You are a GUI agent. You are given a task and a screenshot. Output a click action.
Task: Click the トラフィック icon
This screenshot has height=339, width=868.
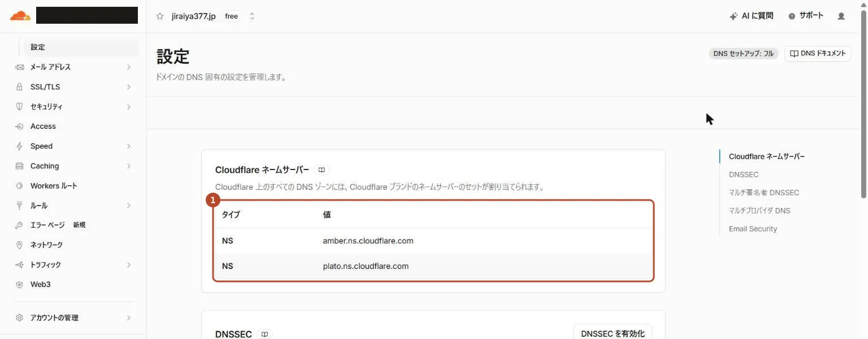pos(20,265)
